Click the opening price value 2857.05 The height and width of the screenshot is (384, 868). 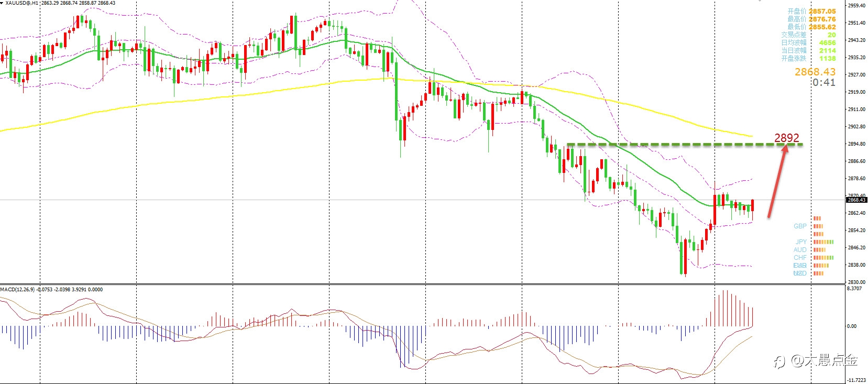pos(822,11)
